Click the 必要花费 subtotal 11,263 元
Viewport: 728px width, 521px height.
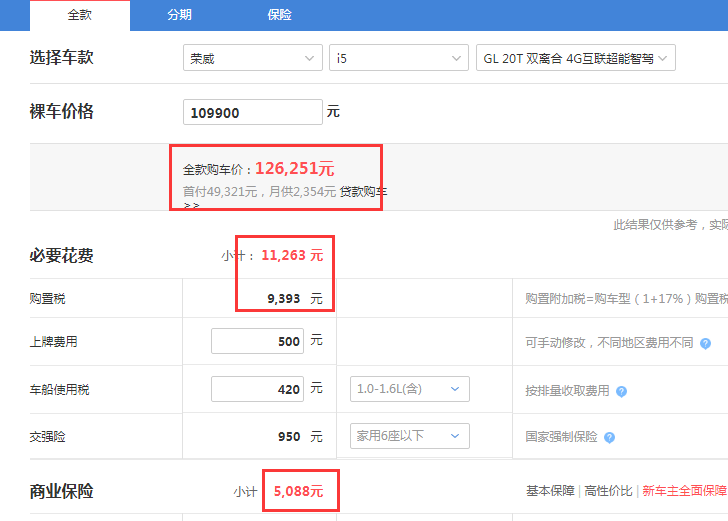[292, 255]
